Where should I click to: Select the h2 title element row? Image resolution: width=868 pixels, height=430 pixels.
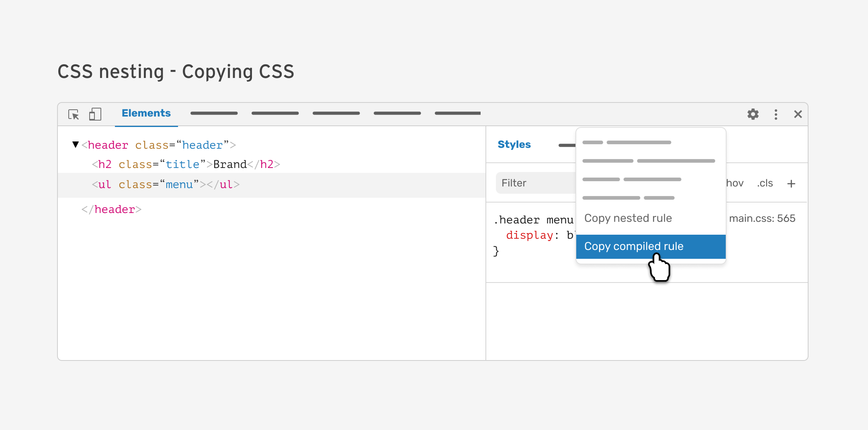click(x=186, y=164)
